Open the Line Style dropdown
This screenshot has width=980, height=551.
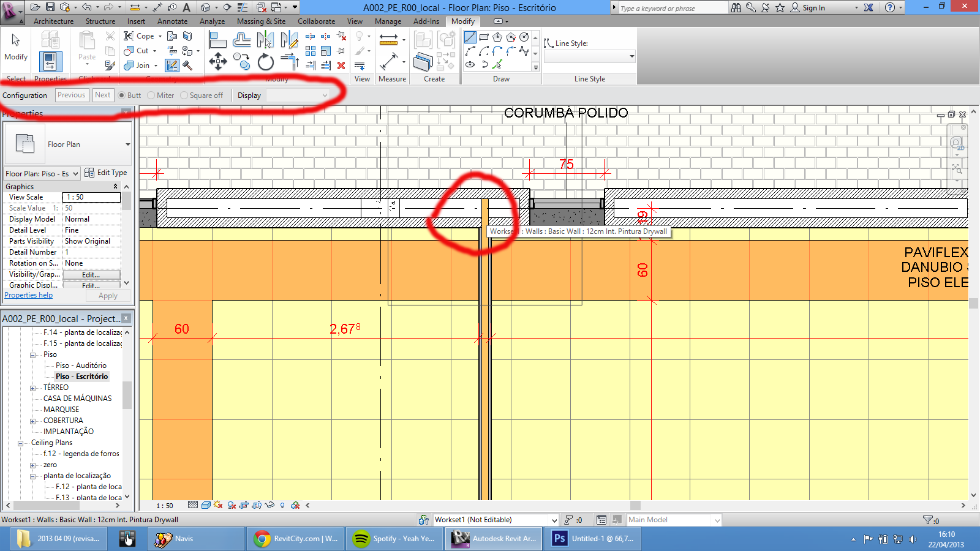[x=589, y=57]
